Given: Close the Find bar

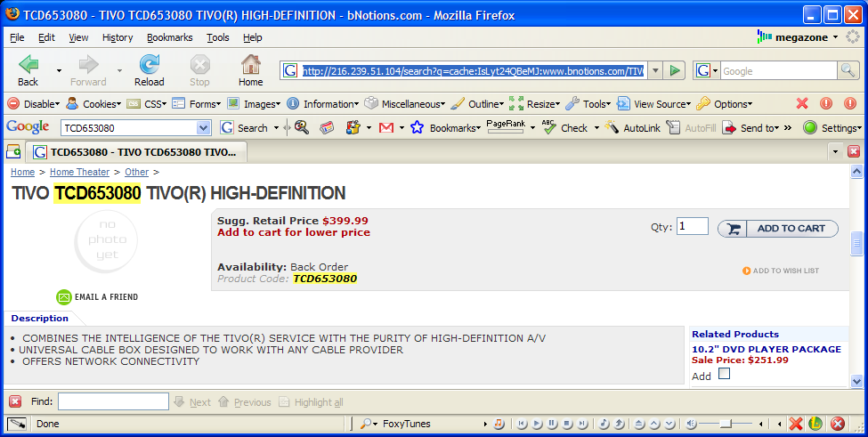Looking at the screenshot, I should click(x=15, y=402).
